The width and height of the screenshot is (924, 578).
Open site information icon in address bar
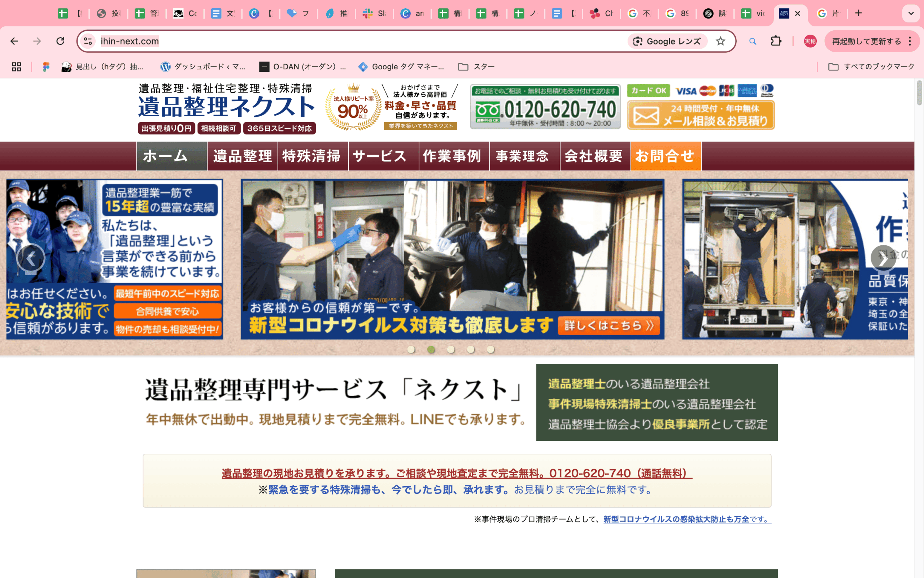(x=88, y=41)
